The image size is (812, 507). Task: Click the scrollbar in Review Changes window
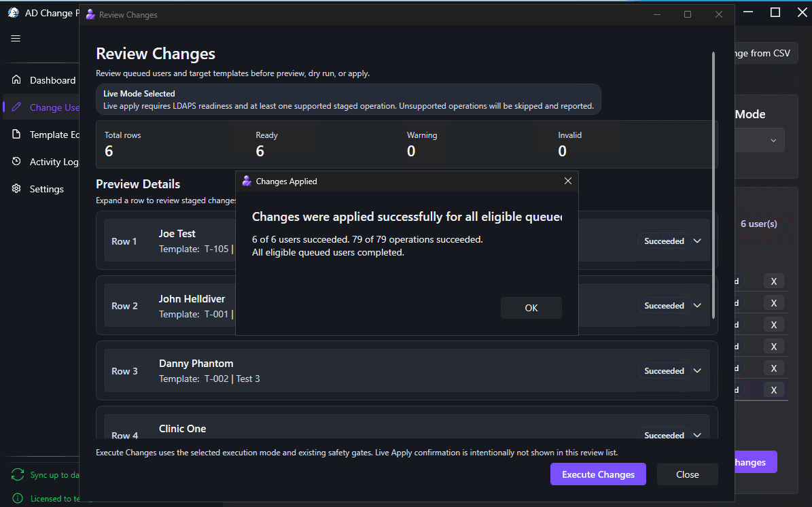click(713, 185)
